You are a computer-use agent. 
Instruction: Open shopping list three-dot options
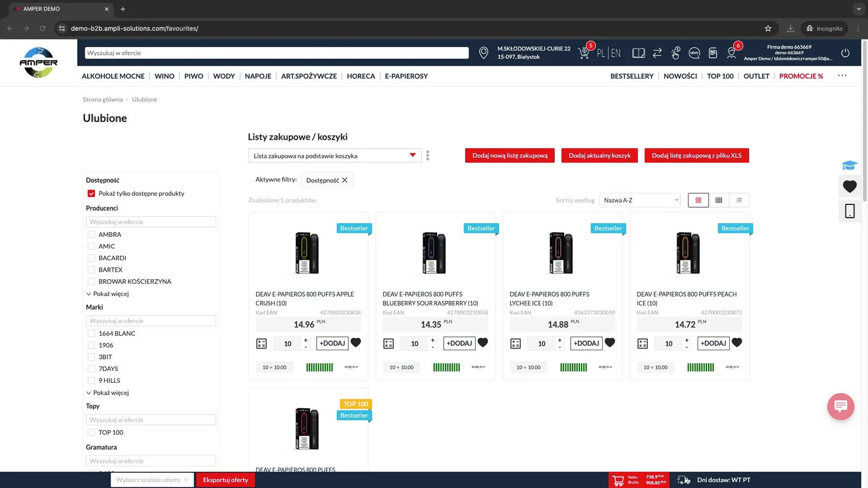pos(427,156)
